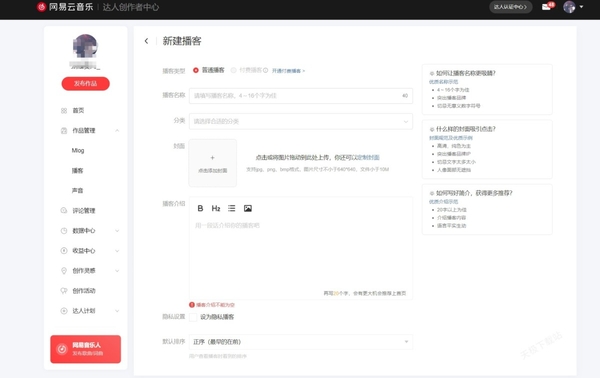Click the top-right user avatar

pos(569,7)
